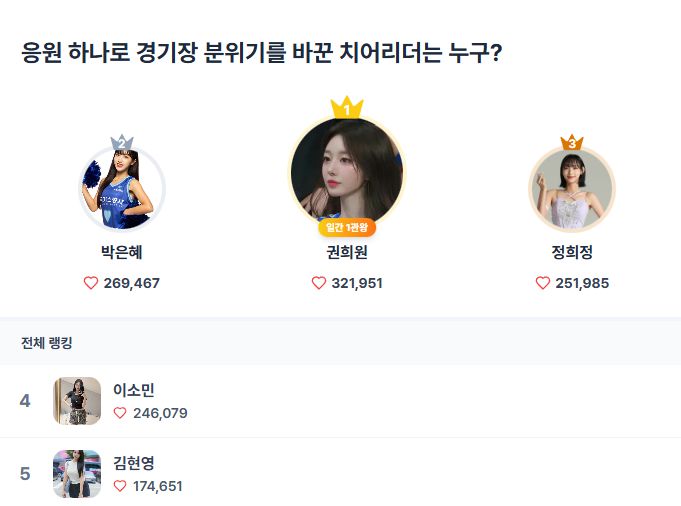Select 김현영 in the ranking list
The image size is (681, 506).
(134, 463)
